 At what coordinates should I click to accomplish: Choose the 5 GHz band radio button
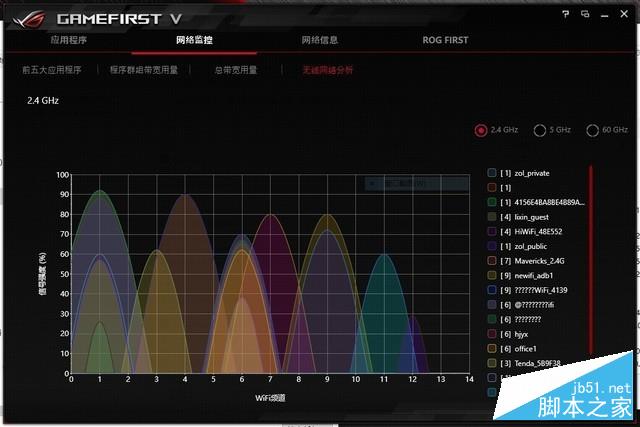click(x=540, y=130)
